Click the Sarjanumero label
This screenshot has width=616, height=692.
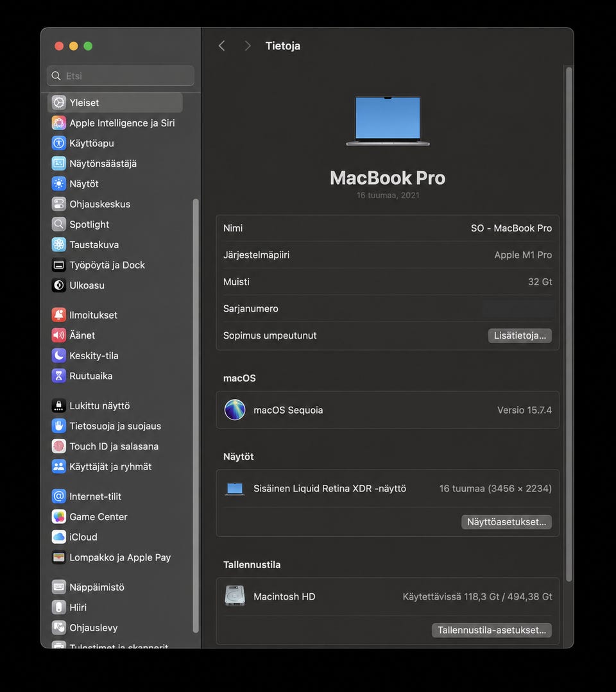251,308
